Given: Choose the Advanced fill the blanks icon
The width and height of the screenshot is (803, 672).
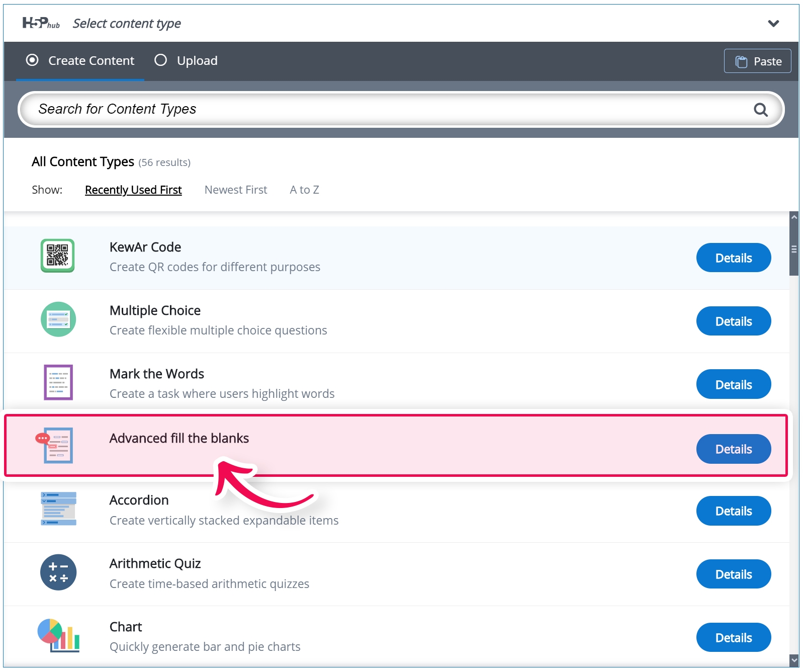Looking at the screenshot, I should (x=57, y=445).
